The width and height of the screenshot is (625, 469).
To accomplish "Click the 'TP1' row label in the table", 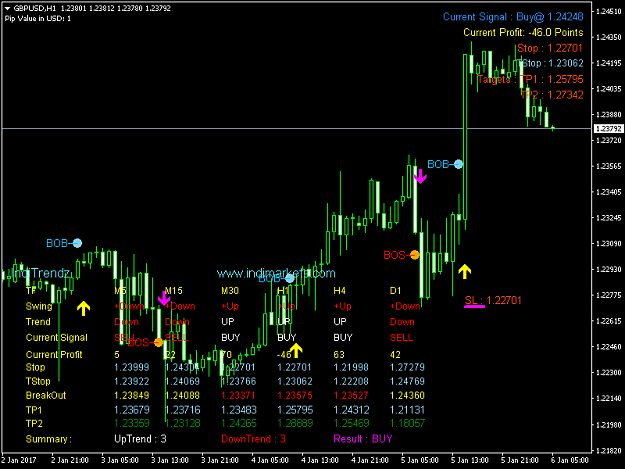I will [34, 410].
